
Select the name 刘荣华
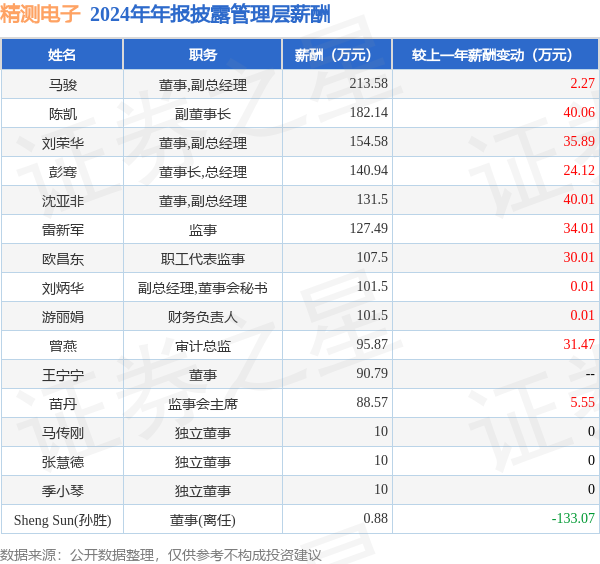click(63, 143)
